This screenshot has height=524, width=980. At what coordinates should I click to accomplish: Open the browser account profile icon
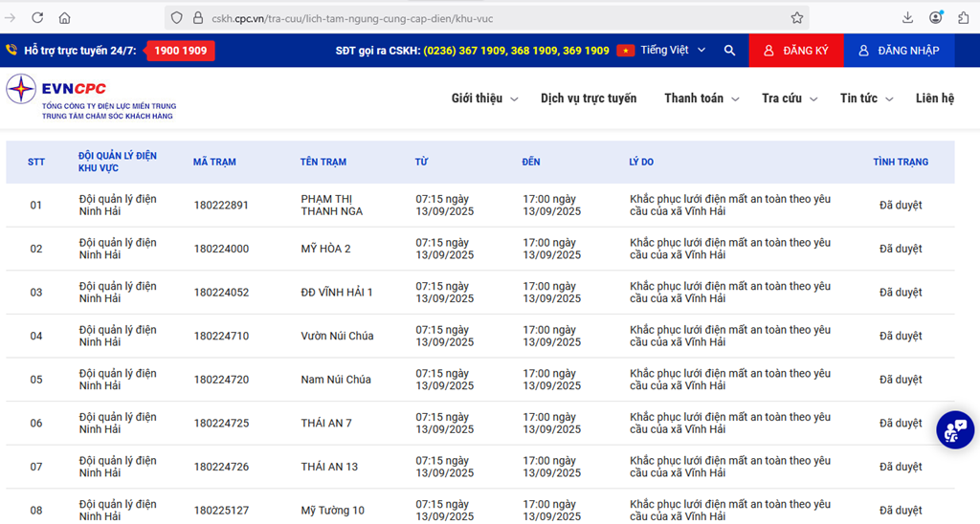(936, 17)
